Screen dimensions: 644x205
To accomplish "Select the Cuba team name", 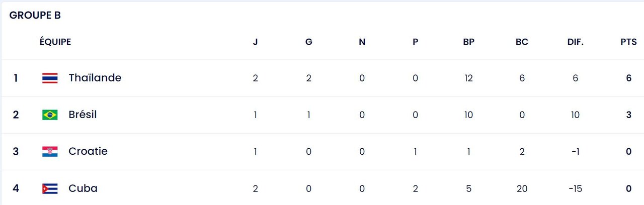I will 83,188.
